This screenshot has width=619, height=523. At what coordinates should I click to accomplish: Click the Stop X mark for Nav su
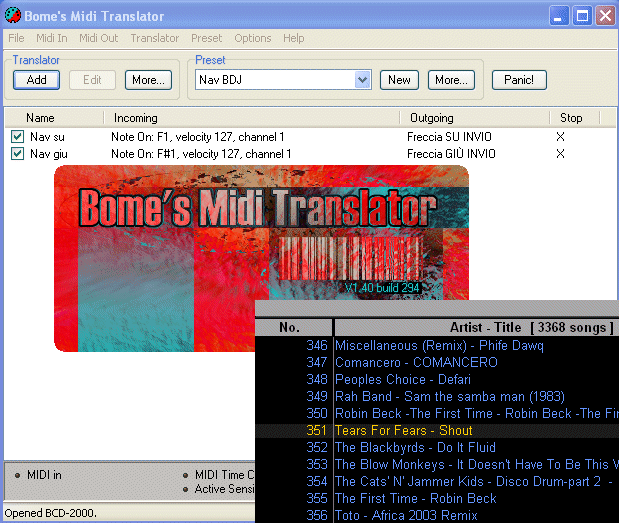coord(560,136)
